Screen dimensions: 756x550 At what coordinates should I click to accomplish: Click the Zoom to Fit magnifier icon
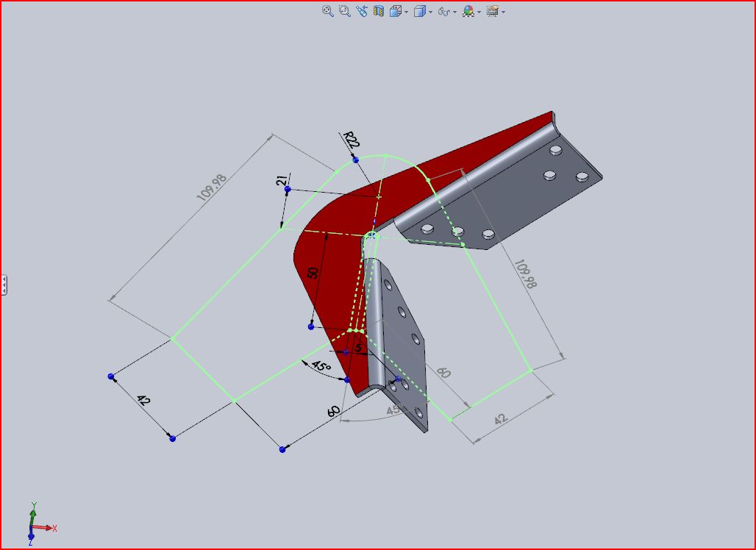pos(328,11)
